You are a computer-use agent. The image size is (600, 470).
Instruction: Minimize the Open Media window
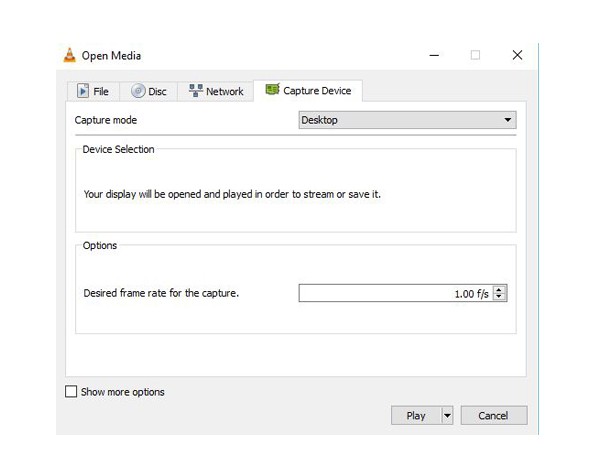pyautogui.click(x=433, y=56)
